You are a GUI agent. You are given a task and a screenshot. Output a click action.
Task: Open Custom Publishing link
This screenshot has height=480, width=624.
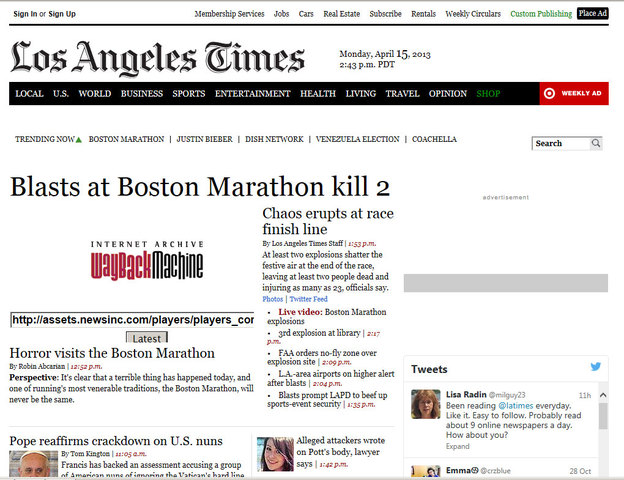click(541, 14)
